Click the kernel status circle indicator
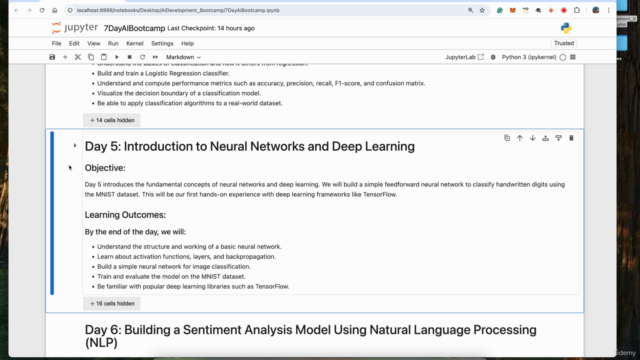 563,58
